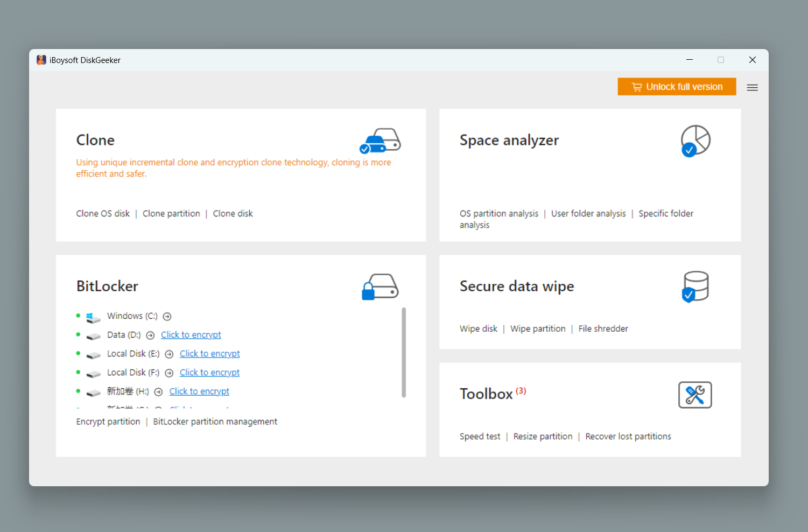Open BitLocker partition management

[215, 422]
